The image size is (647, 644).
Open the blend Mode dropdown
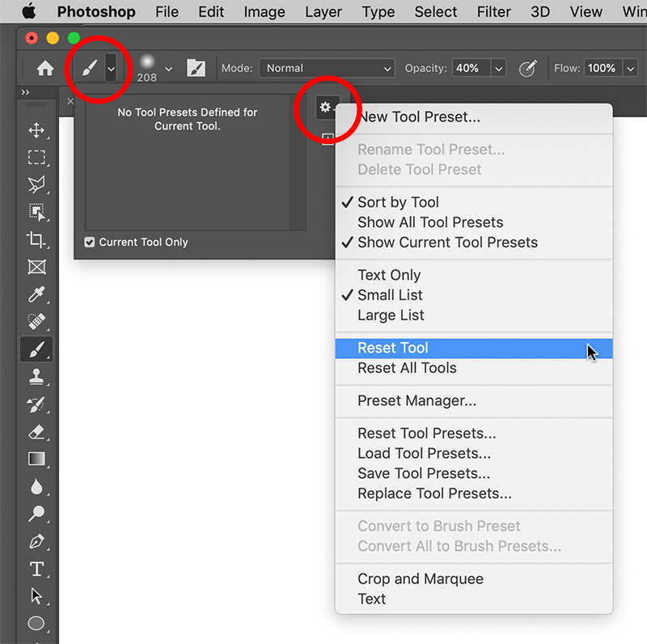pyautogui.click(x=327, y=69)
